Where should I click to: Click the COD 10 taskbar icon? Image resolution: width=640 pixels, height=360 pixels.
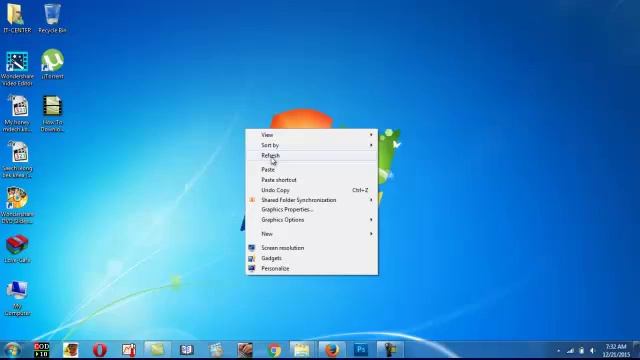tap(41, 350)
